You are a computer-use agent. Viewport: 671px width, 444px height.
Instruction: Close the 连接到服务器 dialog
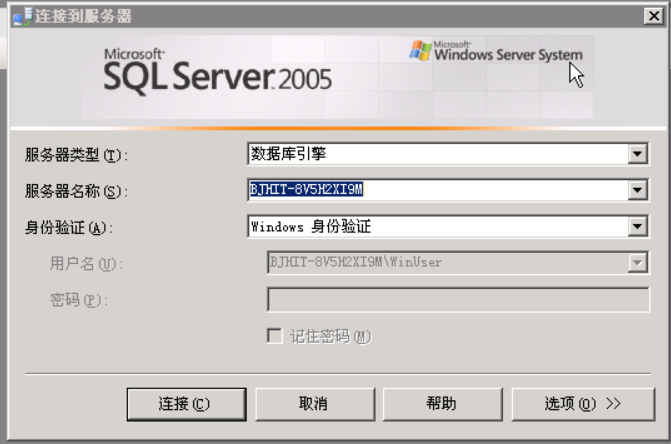[654, 16]
